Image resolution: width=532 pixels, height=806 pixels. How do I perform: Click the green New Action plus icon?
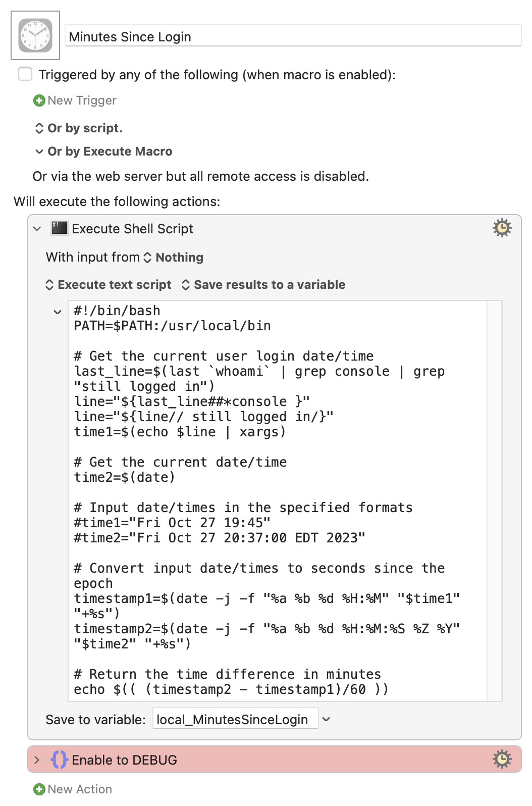(39, 789)
